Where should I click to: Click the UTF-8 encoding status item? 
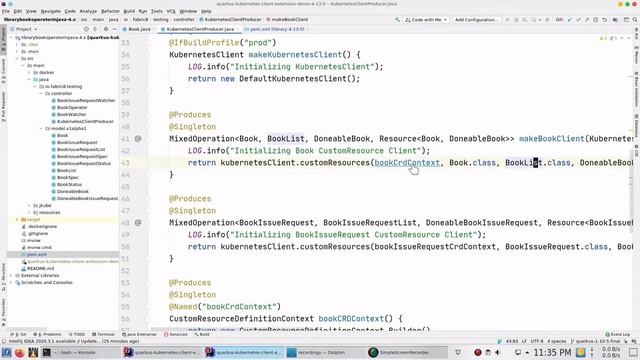[537, 341]
